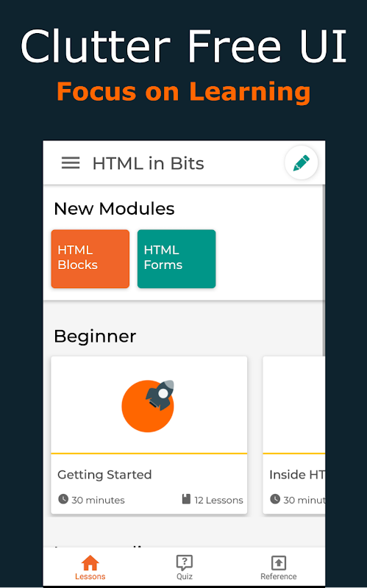
Task: Select the Getting Started title text
Action: [x=104, y=475]
